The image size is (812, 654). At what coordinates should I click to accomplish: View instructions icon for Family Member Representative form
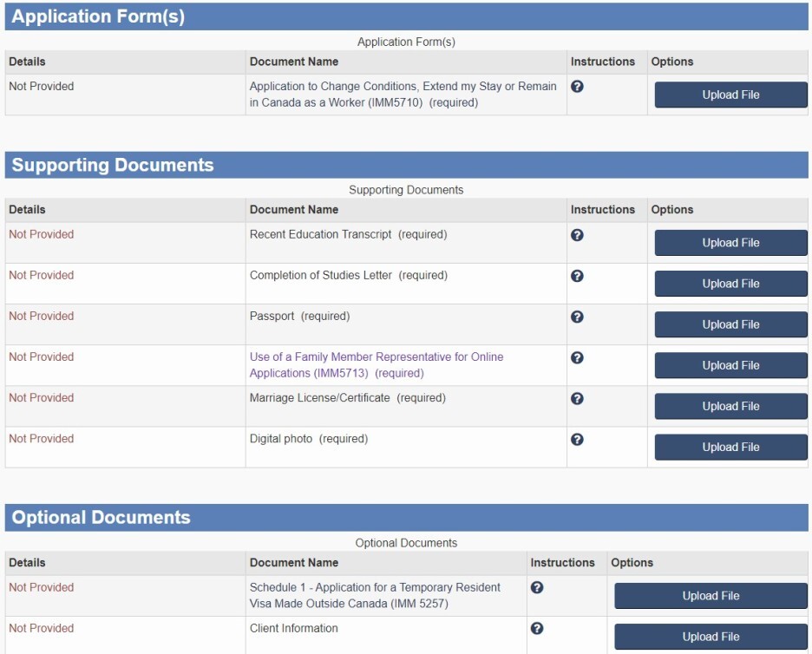pos(577,358)
